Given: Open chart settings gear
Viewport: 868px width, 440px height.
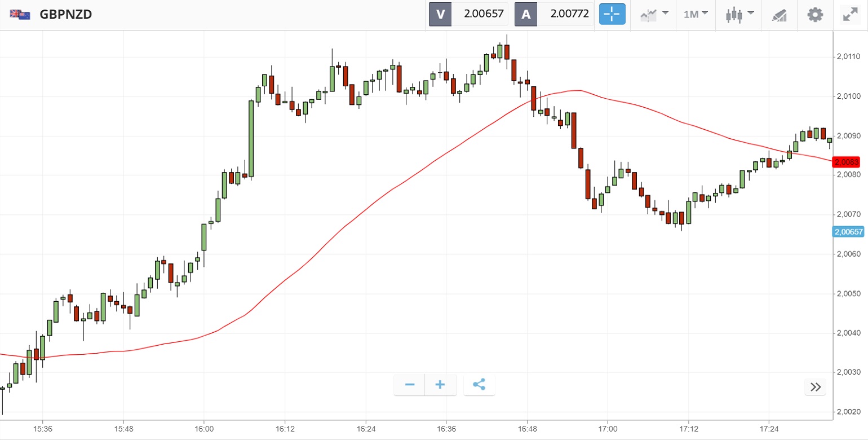Looking at the screenshot, I should coord(815,14).
